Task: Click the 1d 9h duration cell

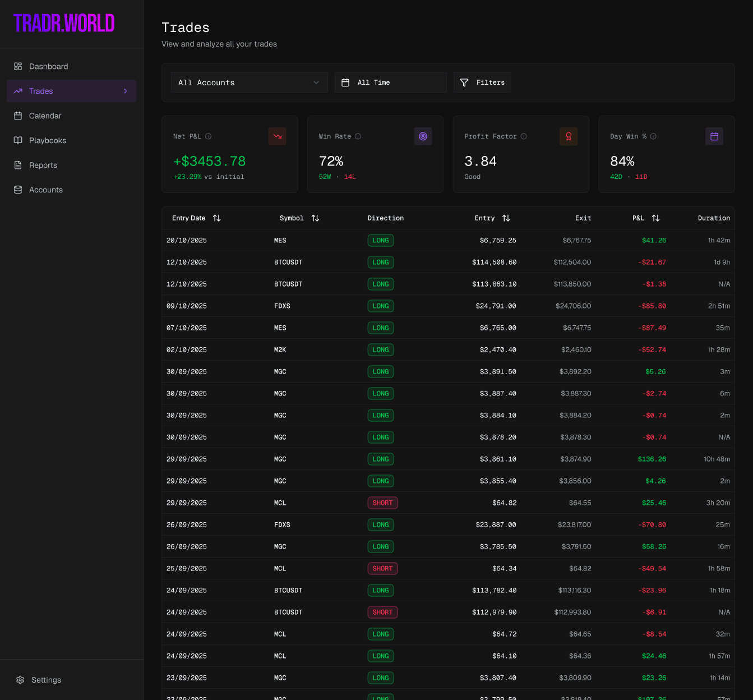Action: (x=722, y=262)
